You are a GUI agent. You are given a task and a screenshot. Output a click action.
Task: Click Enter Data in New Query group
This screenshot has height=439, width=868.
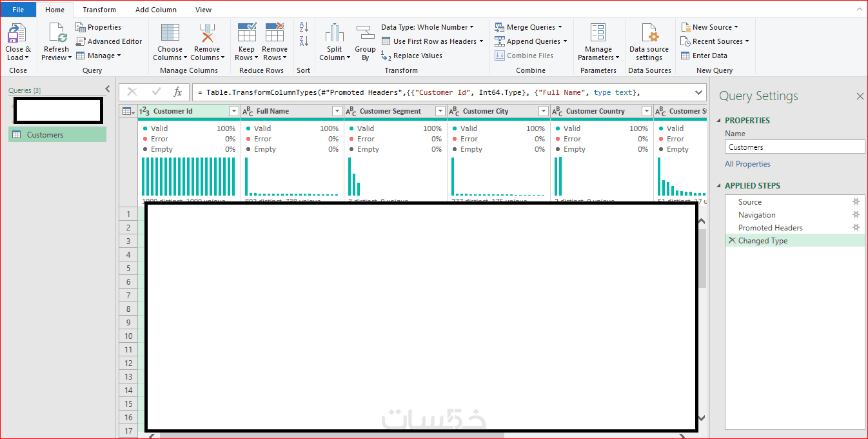point(704,56)
